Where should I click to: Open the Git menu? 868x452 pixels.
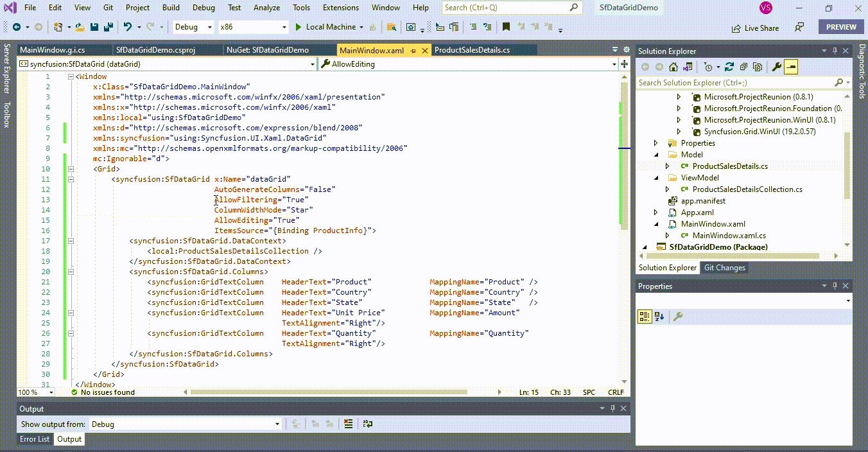[108, 8]
